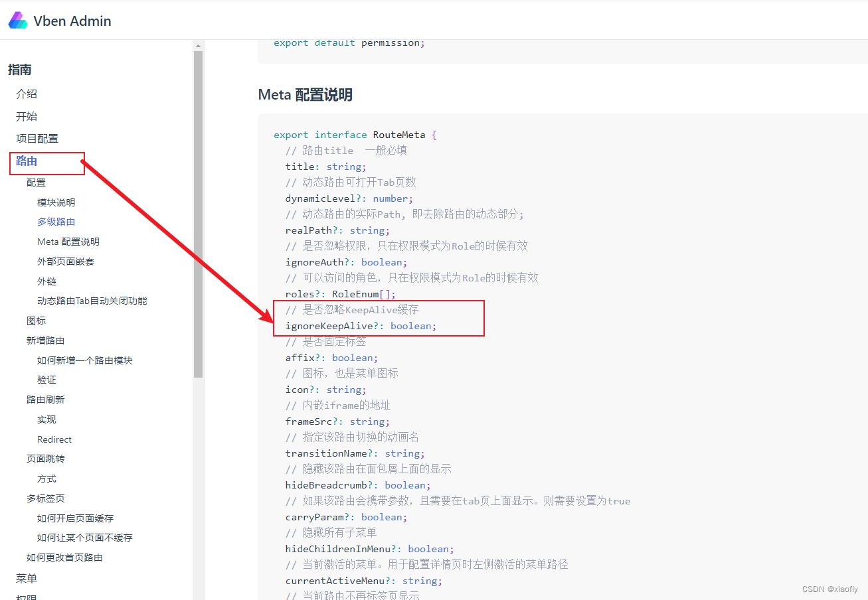Click the sidebar scrollbar thumb
The width and height of the screenshot is (868, 600).
click(x=198, y=214)
